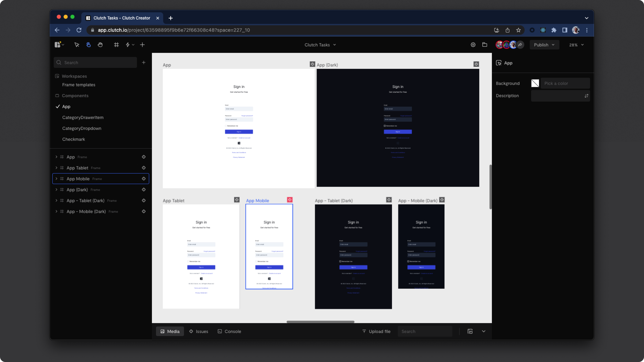This screenshot has width=644, height=362.
Task: Open the folder icon in top bar
Action: click(x=485, y=45)
